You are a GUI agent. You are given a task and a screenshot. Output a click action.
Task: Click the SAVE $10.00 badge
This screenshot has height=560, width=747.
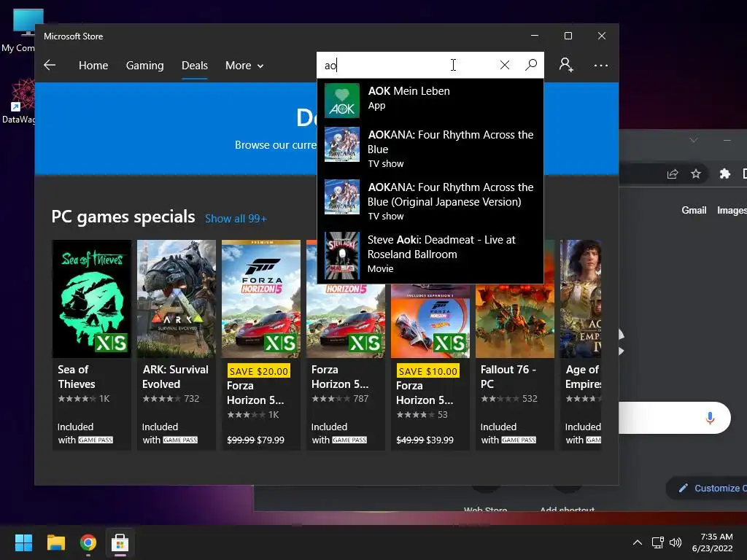coord(427,371)
